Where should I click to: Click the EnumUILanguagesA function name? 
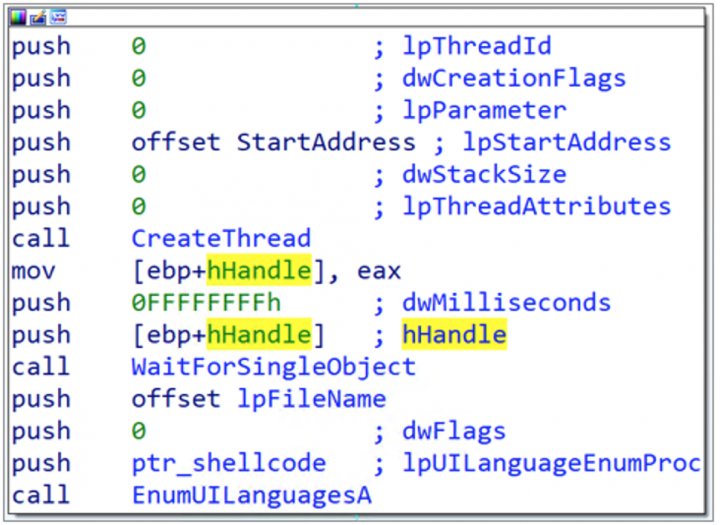(x=252, y=496)
